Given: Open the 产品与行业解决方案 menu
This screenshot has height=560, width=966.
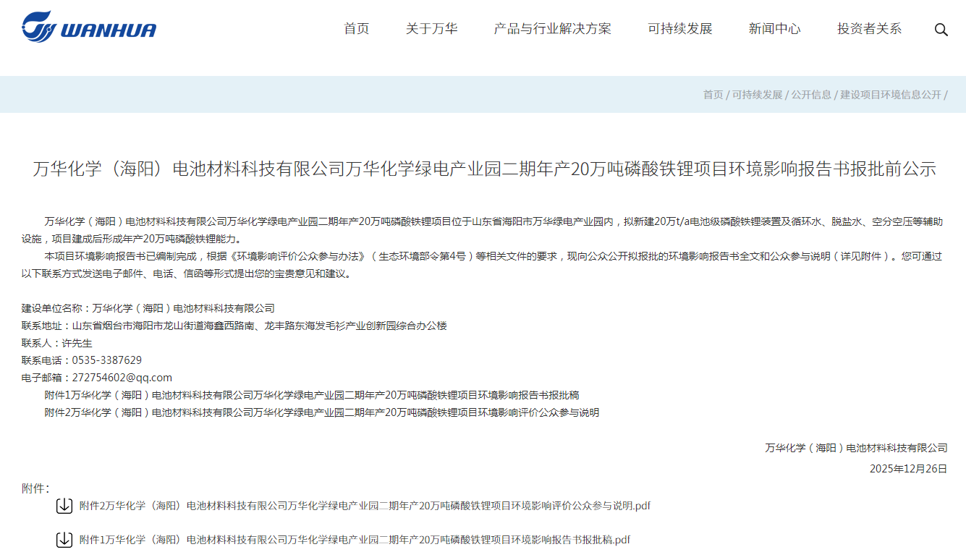Looking at the screenshot, I should (x=553, y=29).
